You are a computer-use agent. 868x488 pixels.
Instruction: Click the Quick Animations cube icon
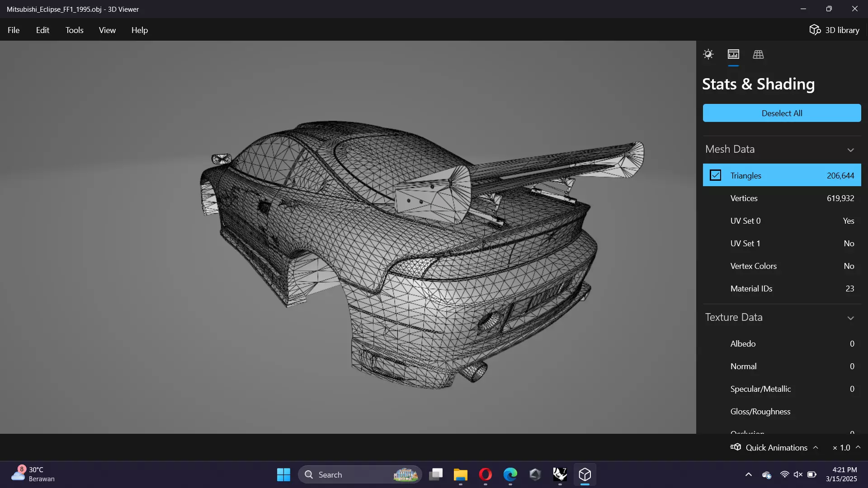(x=736, y=447)
